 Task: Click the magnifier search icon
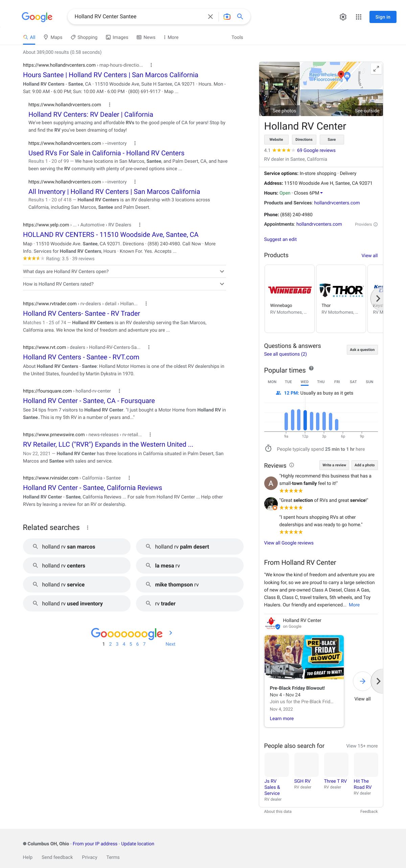(240, 17)
